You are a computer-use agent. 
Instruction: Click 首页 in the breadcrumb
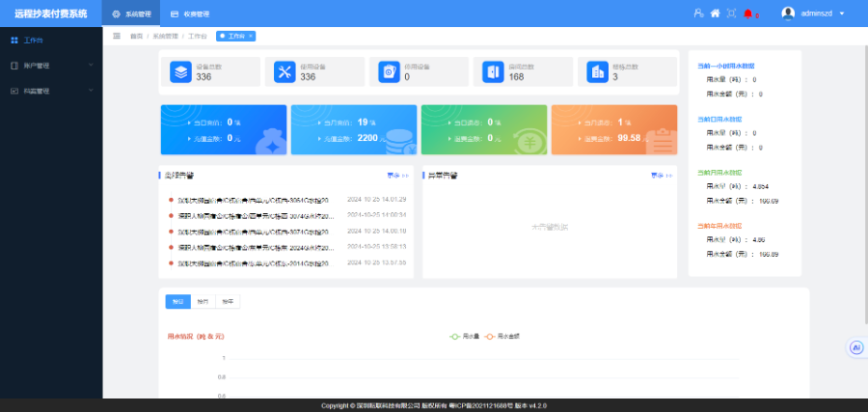tap(136, 36)
